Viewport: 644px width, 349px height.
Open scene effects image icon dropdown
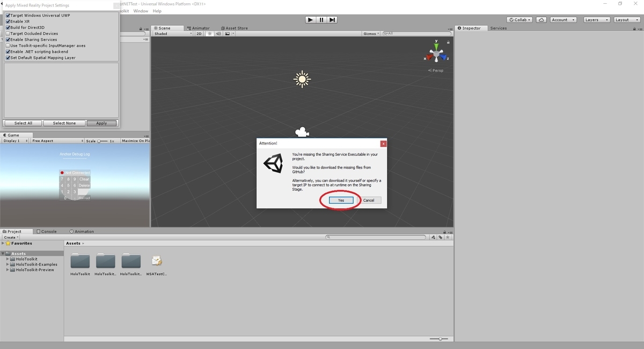tap(229, 33)
